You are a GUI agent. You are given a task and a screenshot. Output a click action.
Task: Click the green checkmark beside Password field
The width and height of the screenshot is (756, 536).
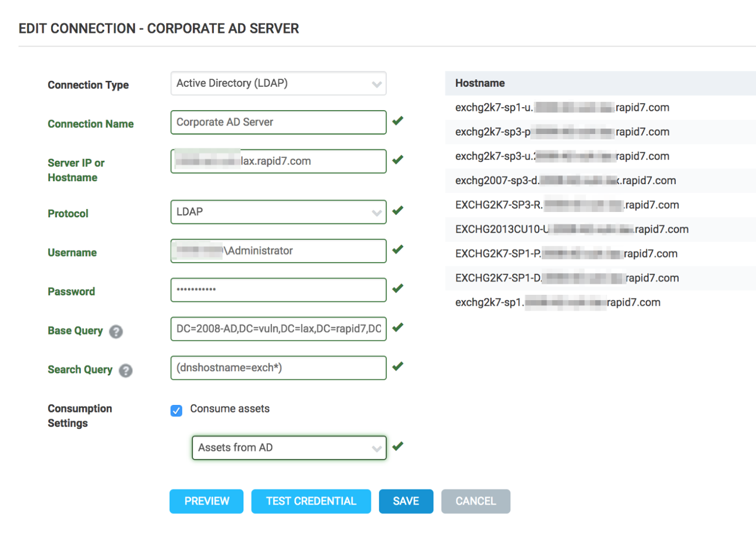point(398,288)
